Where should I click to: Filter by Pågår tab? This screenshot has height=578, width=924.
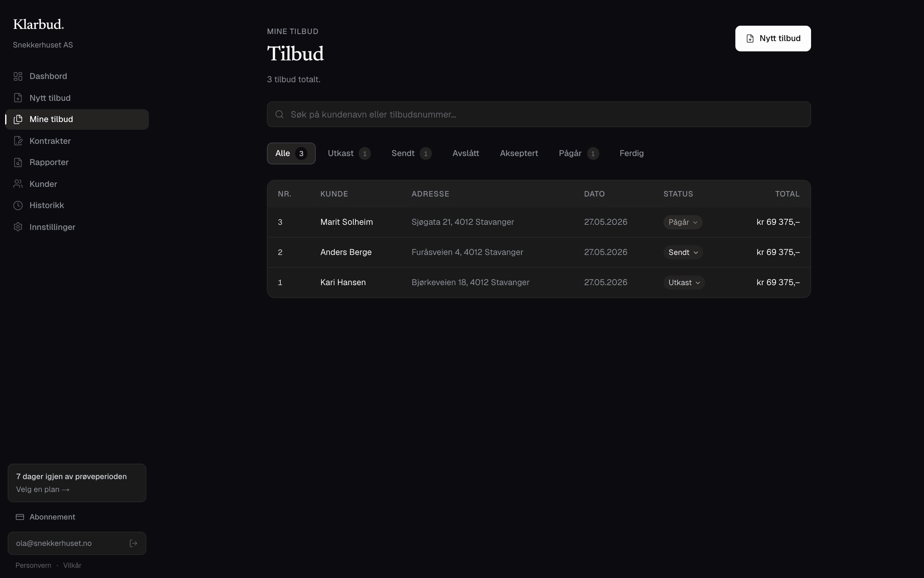pos(578,153)
